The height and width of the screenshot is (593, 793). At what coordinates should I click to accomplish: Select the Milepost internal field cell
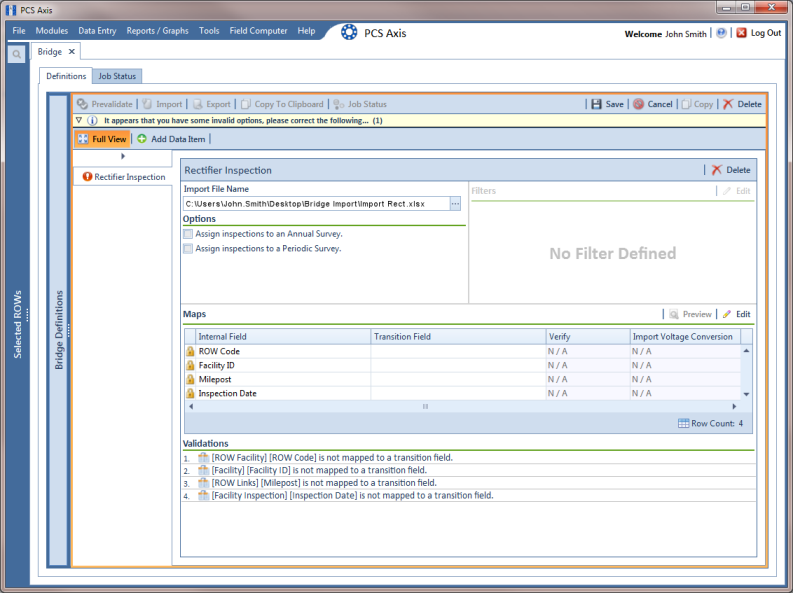pos(283,380)
